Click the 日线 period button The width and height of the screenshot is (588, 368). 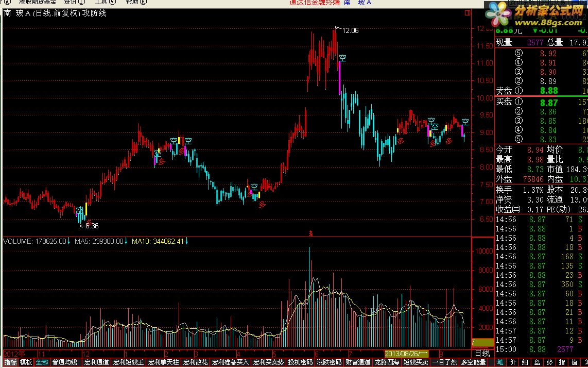[x=482, y=354]
